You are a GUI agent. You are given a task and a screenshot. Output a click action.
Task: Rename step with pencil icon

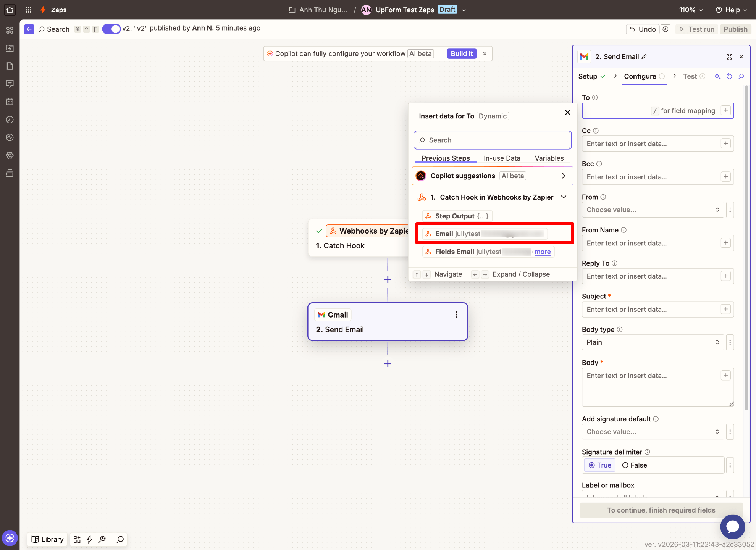[x=644, y=57]
